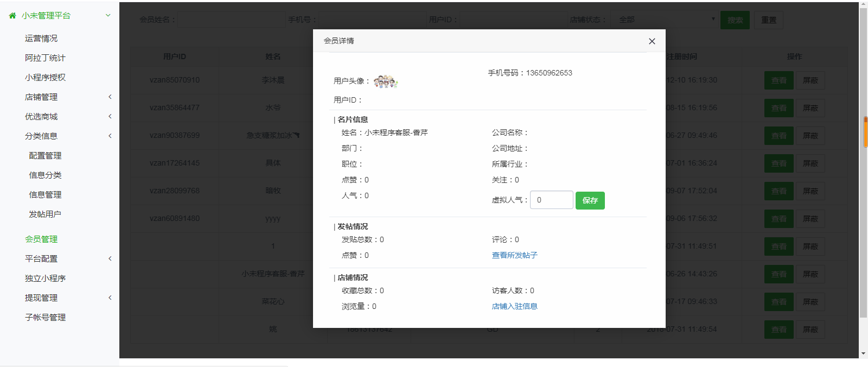Viewport: 868px width, 367px height.
Task: Click the scrollbar down arrow
Action: (863, 353)
